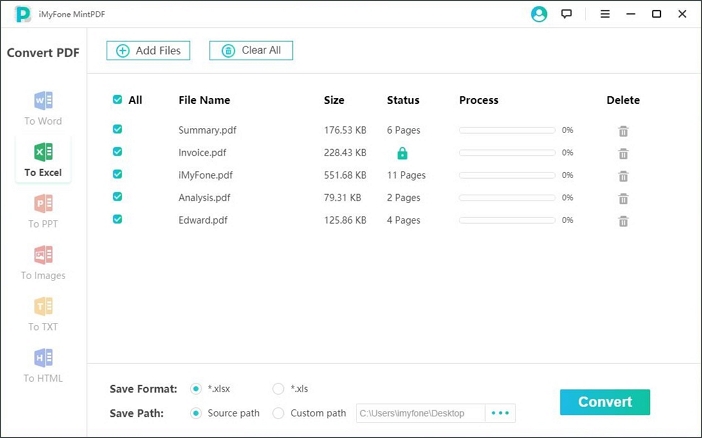The height and width of the screenshot is (438, 702).
Task: Start conversion with the Convert button
Action: pos(605,402)
